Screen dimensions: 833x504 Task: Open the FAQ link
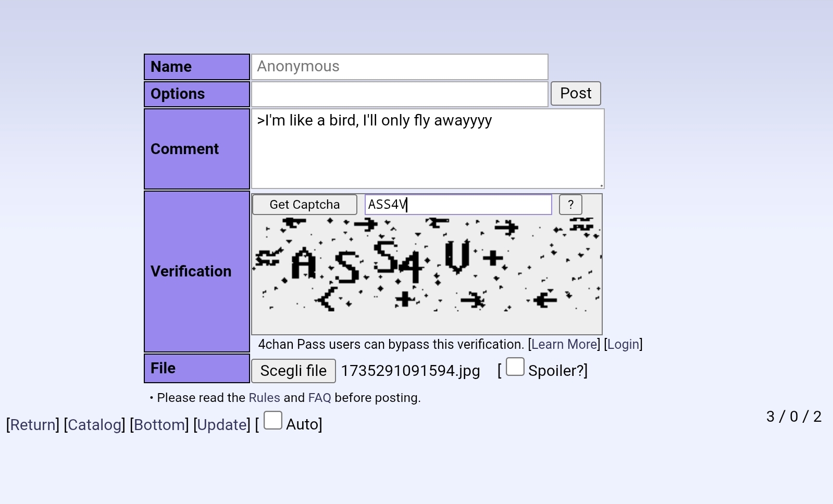pos(320,398)
